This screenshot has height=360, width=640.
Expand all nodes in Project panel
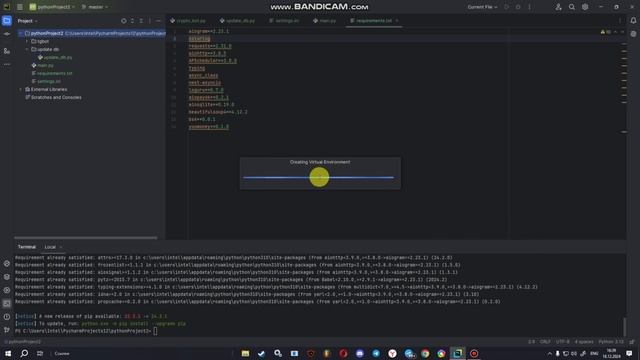[132, 21]
